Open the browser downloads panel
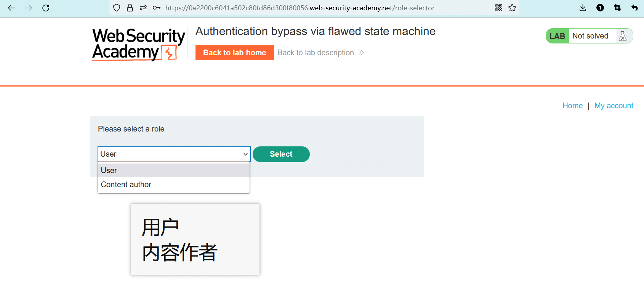 click(583, 8)
